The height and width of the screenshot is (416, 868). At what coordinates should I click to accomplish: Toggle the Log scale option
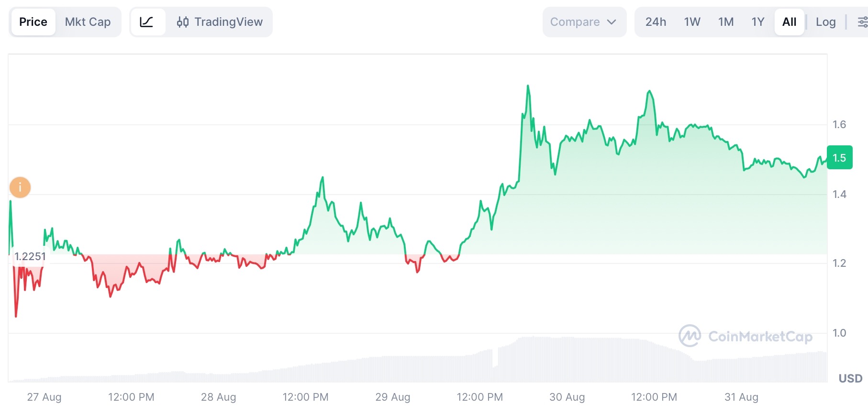tap(825, 22)
